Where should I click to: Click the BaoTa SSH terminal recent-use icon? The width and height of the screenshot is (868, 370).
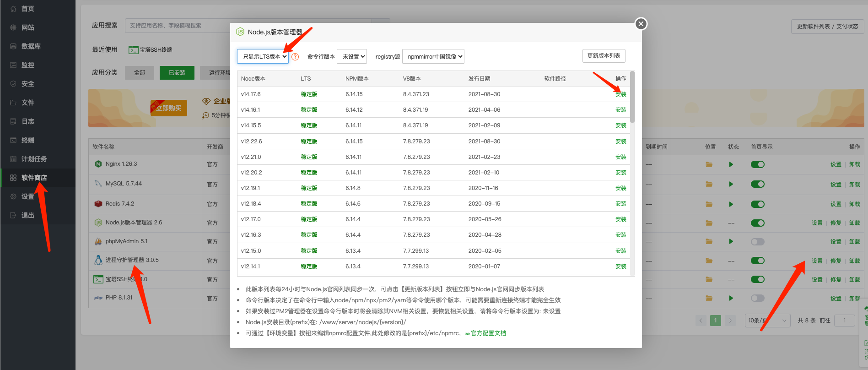pos(133,50)
